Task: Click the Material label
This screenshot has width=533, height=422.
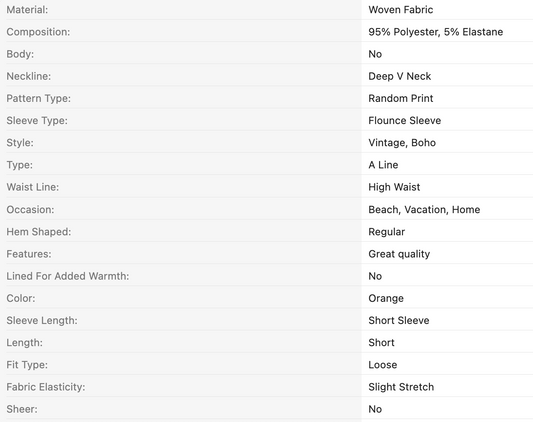Action: tap(27, 10)
